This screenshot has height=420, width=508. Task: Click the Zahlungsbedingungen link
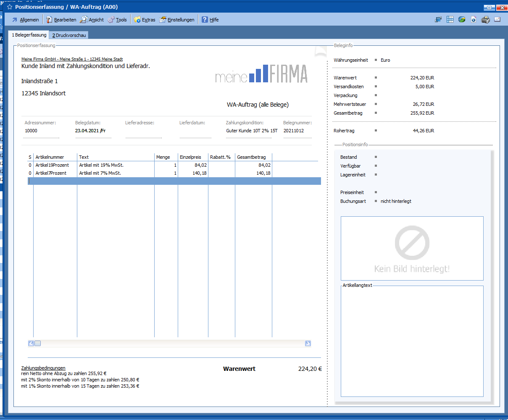point(43,368)
